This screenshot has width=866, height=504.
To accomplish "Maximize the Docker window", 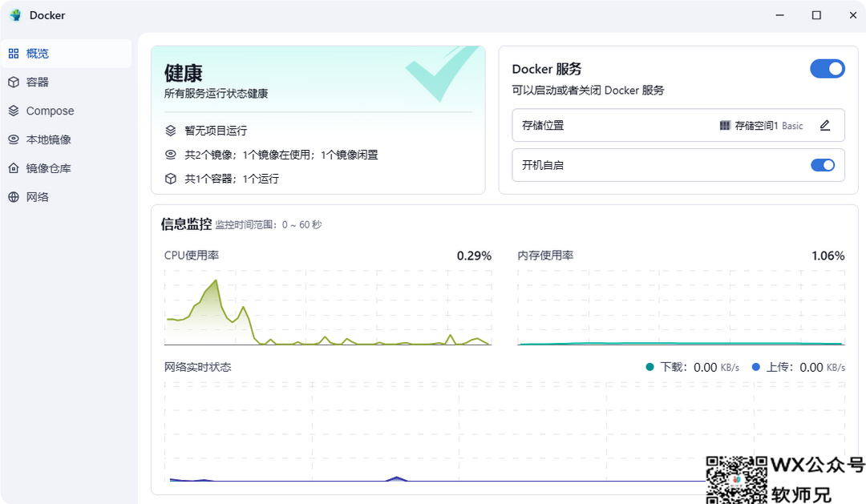I will click(x=816, y=15).
